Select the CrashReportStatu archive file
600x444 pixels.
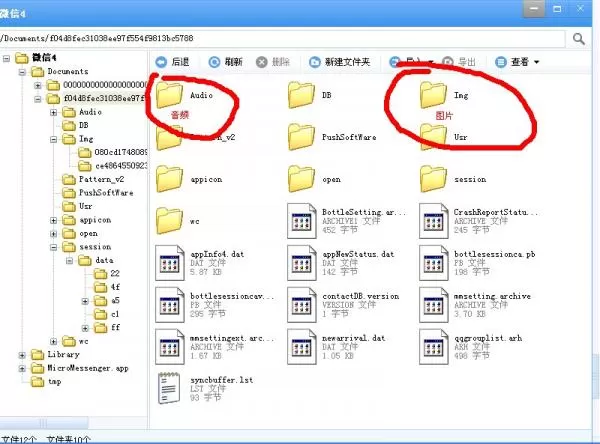(478, 221)
